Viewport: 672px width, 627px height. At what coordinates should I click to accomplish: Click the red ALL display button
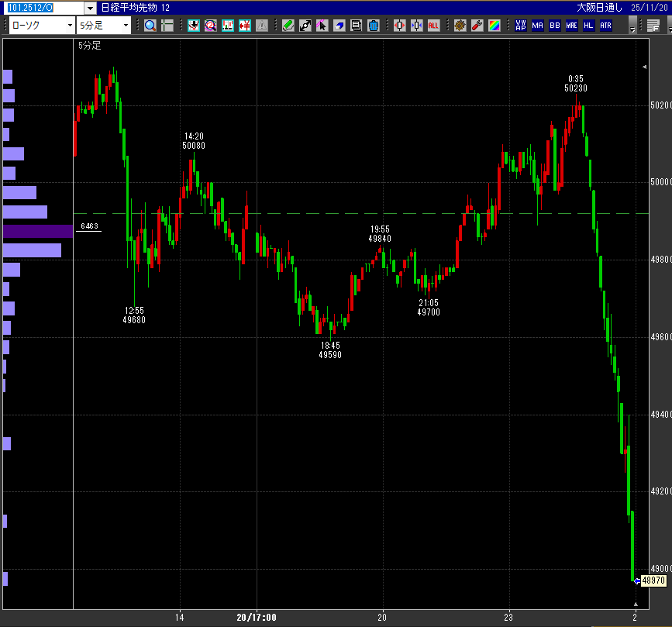[433, 26]
